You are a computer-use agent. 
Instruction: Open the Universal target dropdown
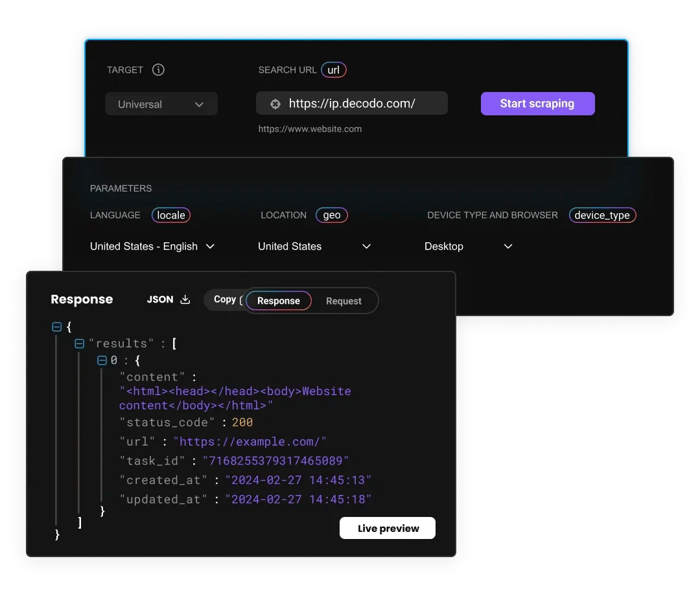(161, 104)
